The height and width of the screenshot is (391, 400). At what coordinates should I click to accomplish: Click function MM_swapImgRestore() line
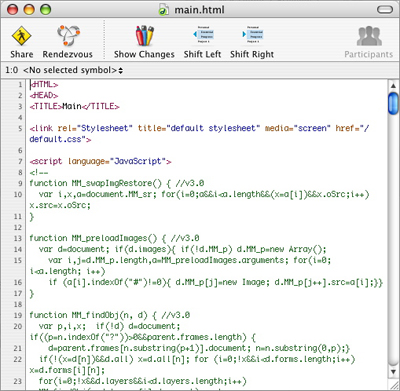(x=117, y=183)
